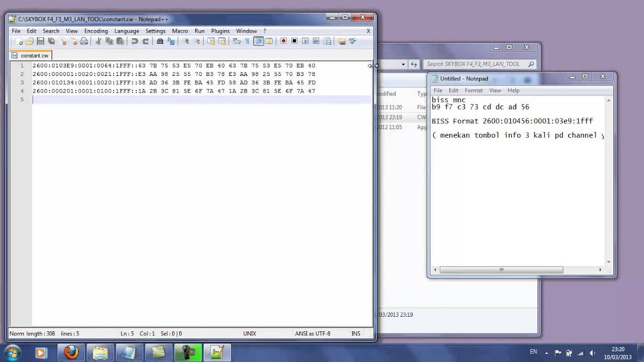Screen dimensions: 644x362
Task: Open Help menu in Untitled Notepad
Action: coord(513,90)
